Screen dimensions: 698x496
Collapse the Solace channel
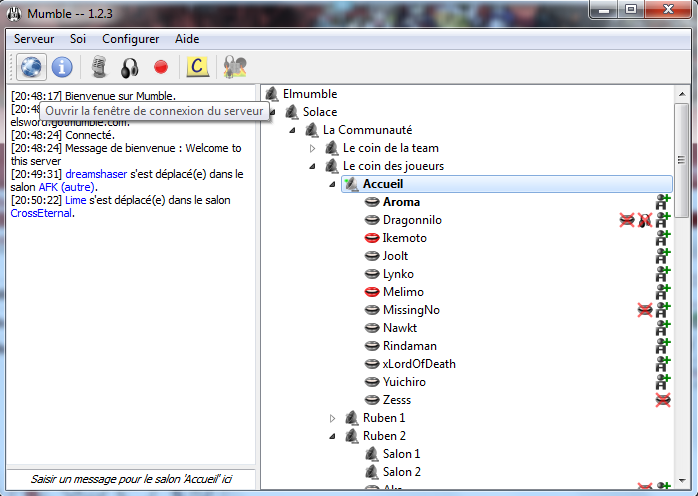coord(272,112)
